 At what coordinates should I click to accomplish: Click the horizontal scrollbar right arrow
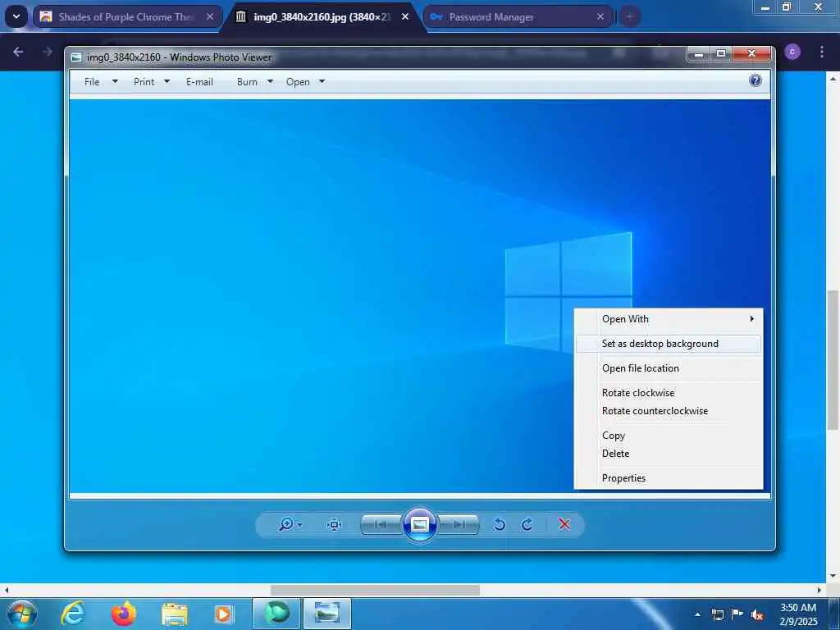point(819,590)
